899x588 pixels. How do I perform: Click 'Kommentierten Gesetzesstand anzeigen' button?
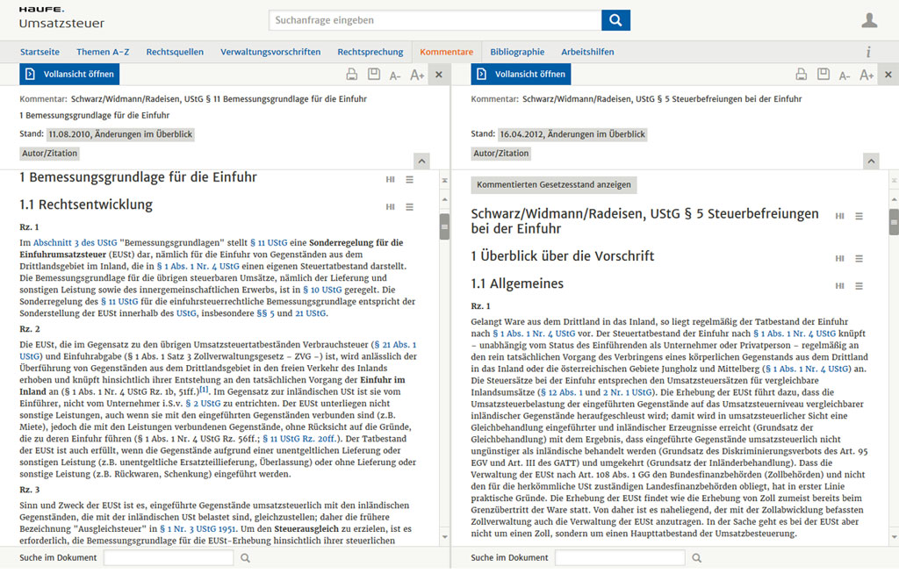tap(554, 184)
